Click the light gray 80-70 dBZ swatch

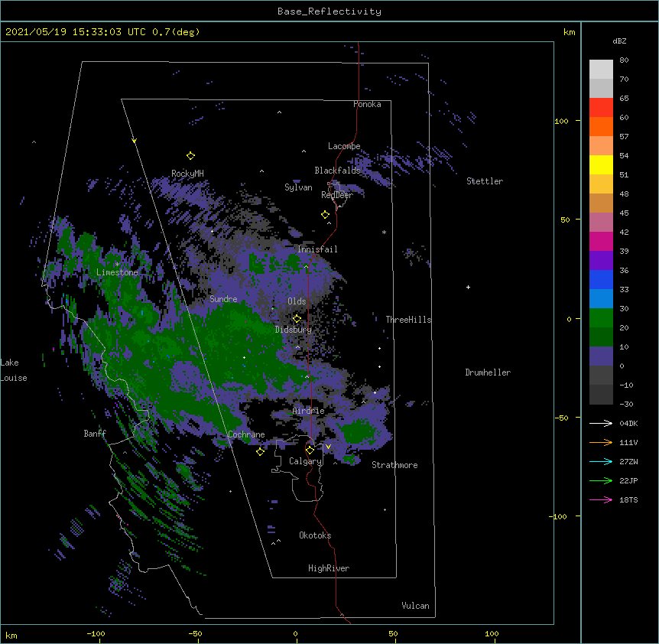601,70
